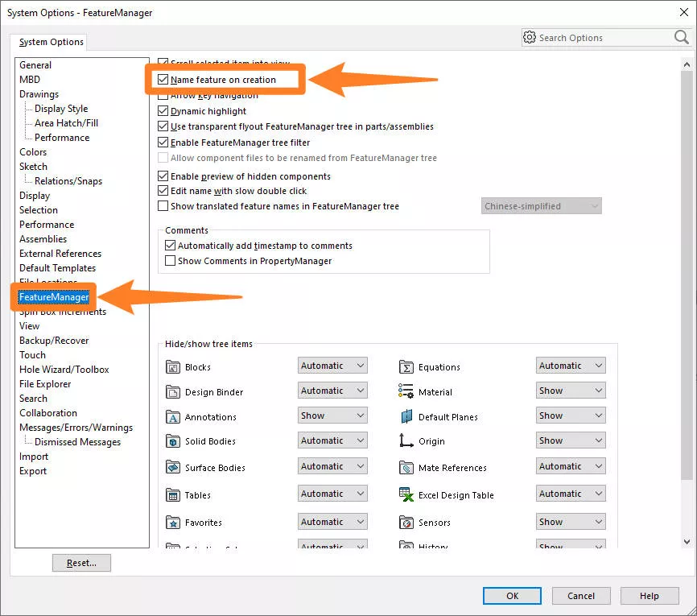Click the Annotations icon
Viewport: 697px width, 616px height.
[173, 417]
